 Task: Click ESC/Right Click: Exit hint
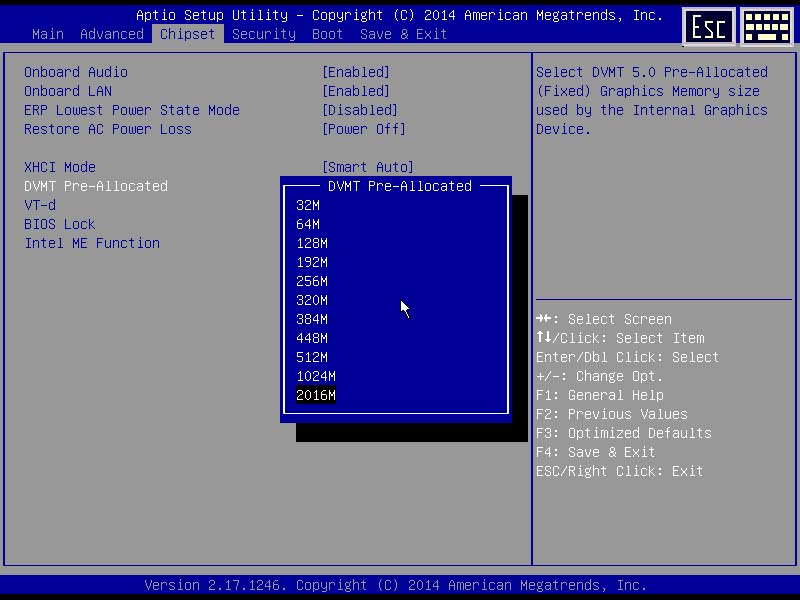pos(619,471)
